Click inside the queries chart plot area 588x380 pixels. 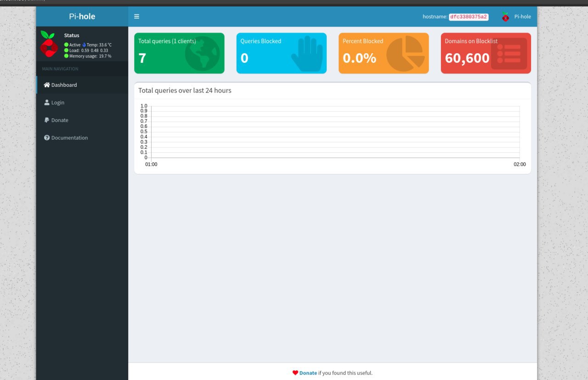335,132
